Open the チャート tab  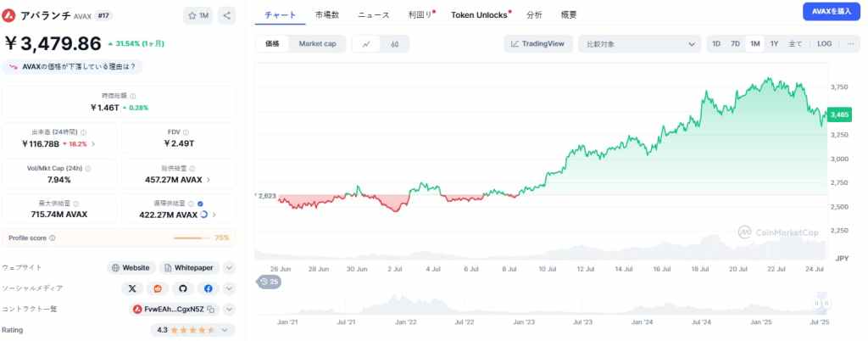coord(280,15)
